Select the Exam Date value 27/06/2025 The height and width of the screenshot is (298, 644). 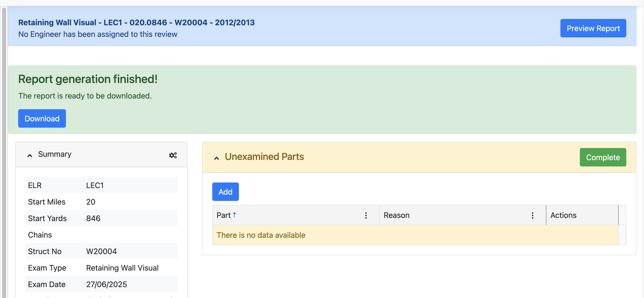(x=107, y=284)
